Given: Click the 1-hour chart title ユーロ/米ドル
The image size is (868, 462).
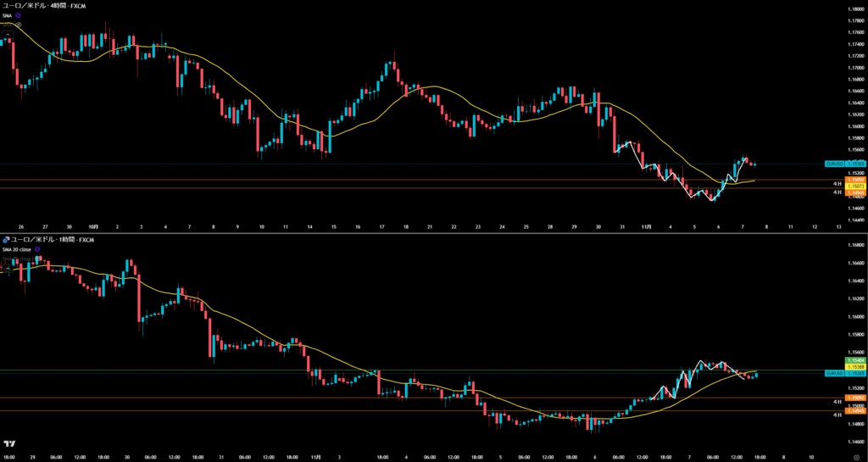Looking at the screenshot, I should tap(31, 240).
